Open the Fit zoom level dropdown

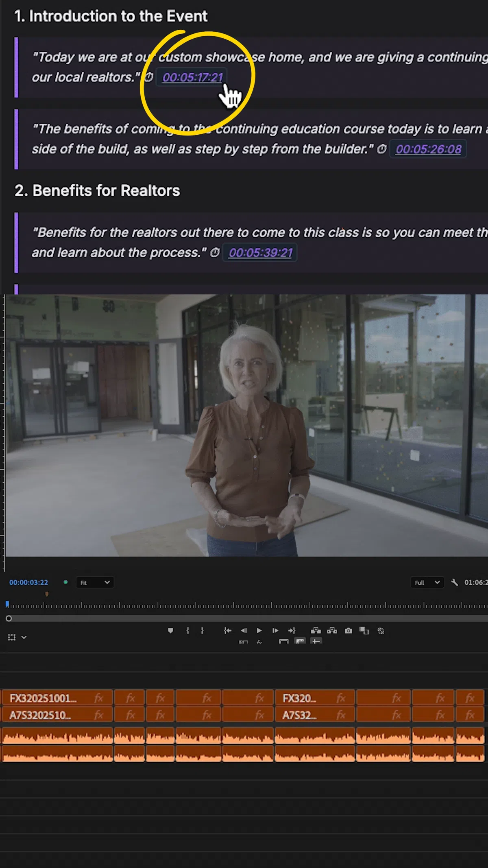pyautogui.click(x=95, y=582)
